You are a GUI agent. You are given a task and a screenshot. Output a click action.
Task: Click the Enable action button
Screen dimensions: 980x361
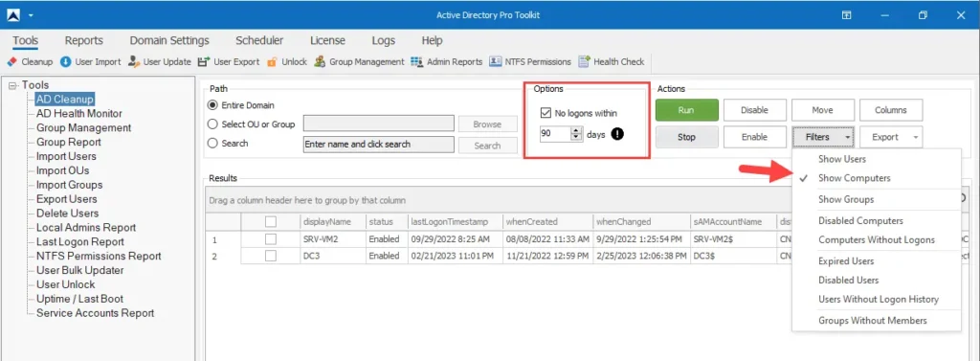click(754, 137)
